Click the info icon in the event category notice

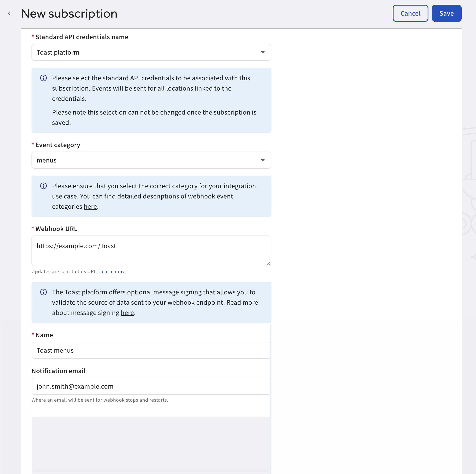43,186
